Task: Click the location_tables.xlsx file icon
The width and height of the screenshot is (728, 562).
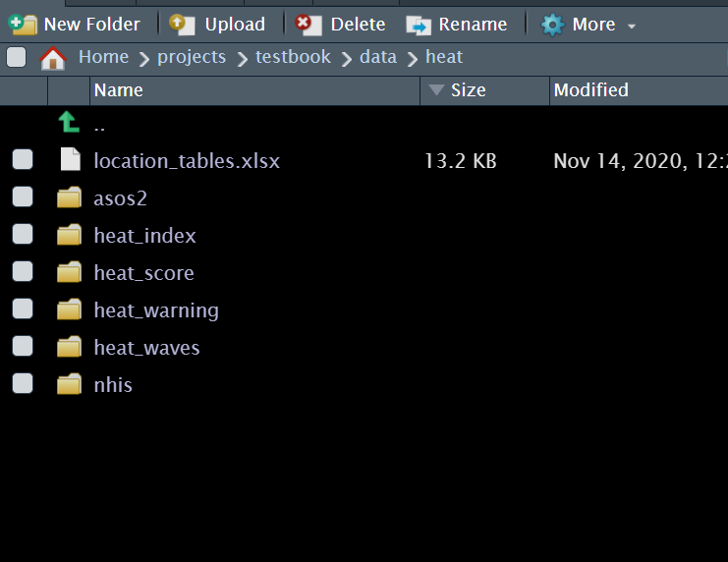Action: click(71, 159)
